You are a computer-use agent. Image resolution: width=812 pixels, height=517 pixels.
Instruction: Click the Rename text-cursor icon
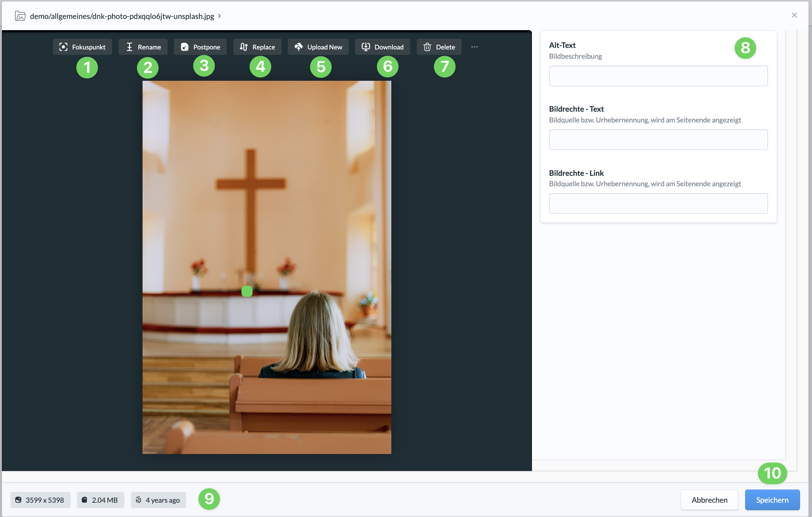[129, 47]
